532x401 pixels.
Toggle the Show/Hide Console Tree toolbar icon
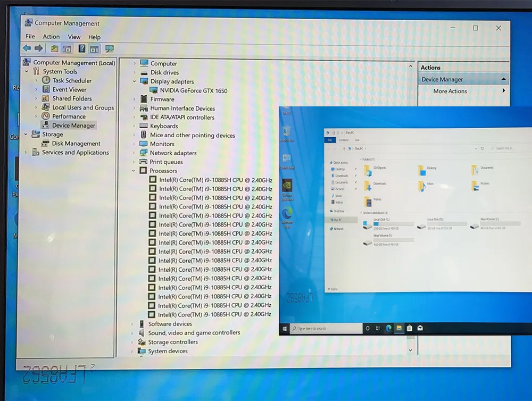click(67, 49)
